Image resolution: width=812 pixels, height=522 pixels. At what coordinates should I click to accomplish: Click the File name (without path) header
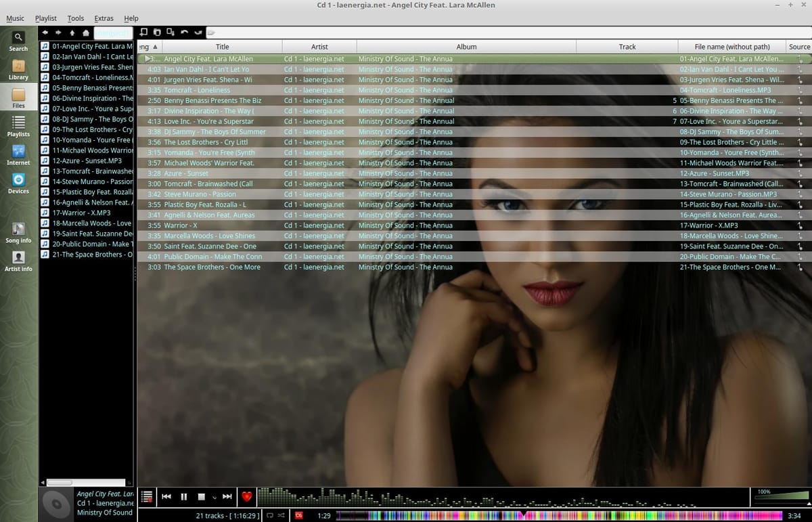coord(732,47)
